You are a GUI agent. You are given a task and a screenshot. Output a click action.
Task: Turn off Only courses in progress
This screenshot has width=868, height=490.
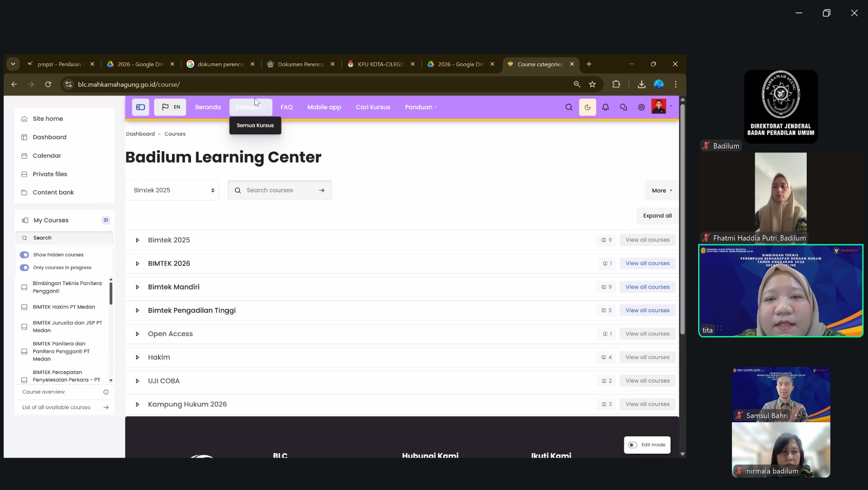point(24,268)
